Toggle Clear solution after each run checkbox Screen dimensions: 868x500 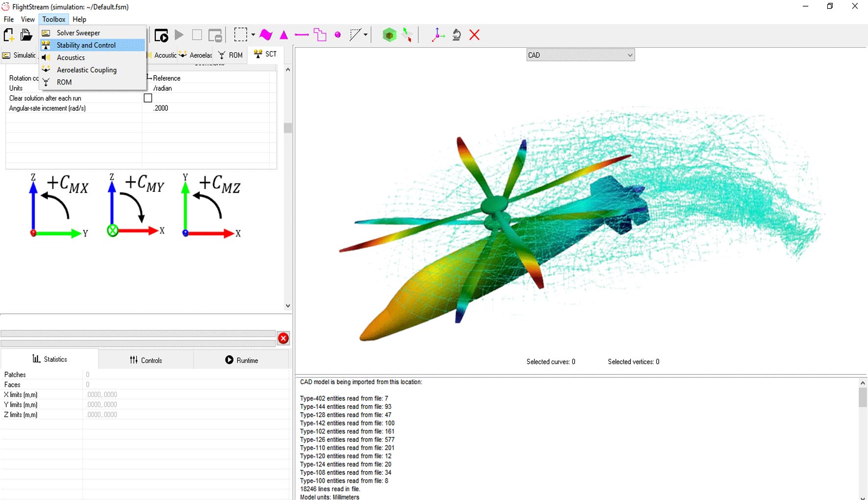coord(148,98)
